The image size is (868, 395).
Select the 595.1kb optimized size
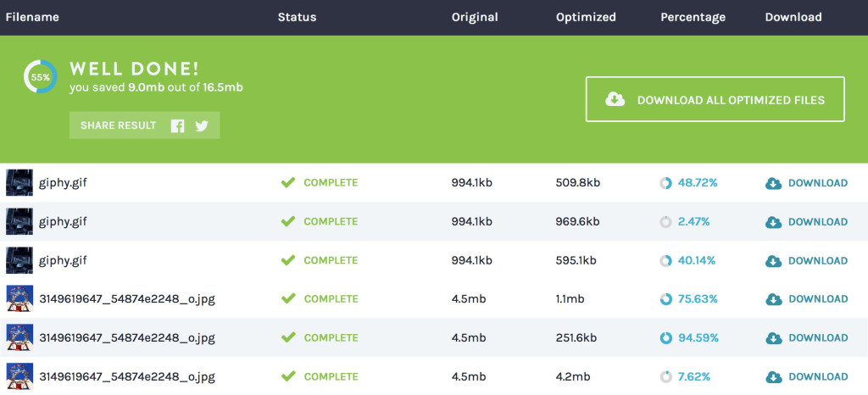point(576,260)
